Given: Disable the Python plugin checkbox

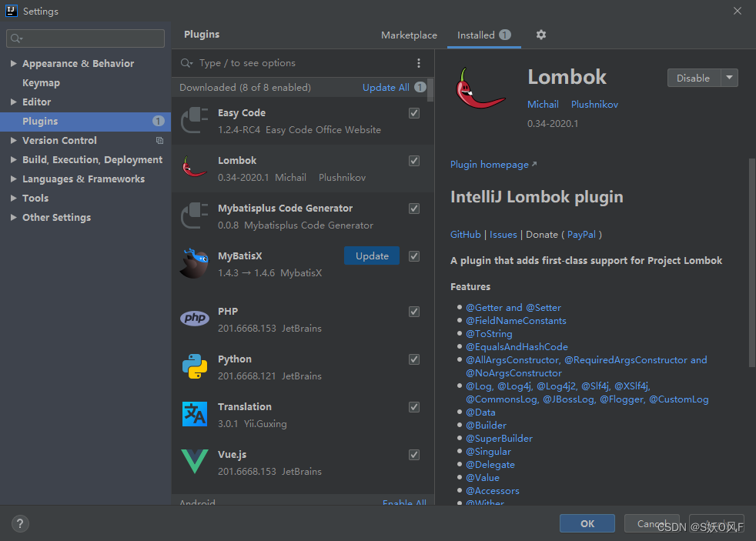Looking at the screenshot, I should (414, 359).
